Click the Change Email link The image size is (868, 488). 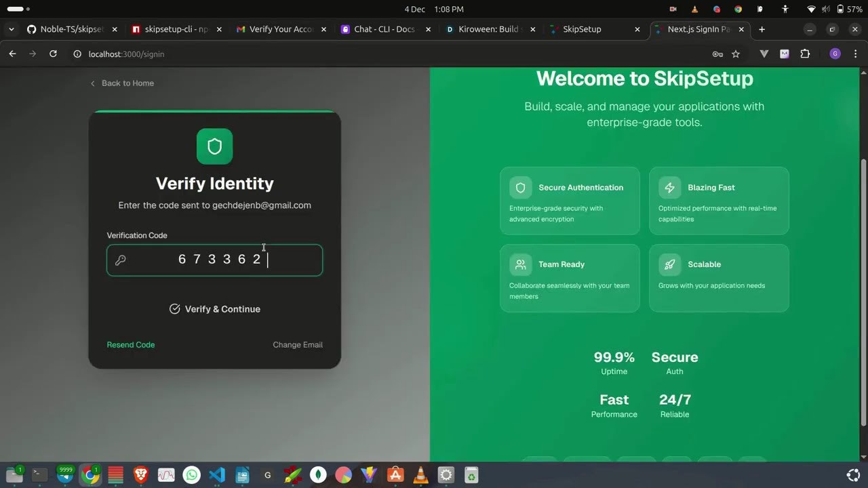(298, 345)
